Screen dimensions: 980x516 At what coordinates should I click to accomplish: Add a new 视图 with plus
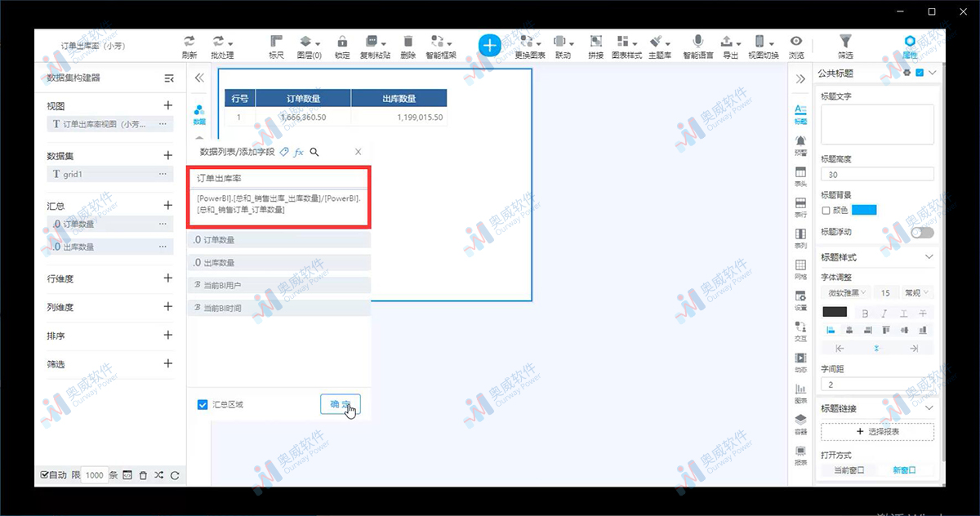click(168, 105)
